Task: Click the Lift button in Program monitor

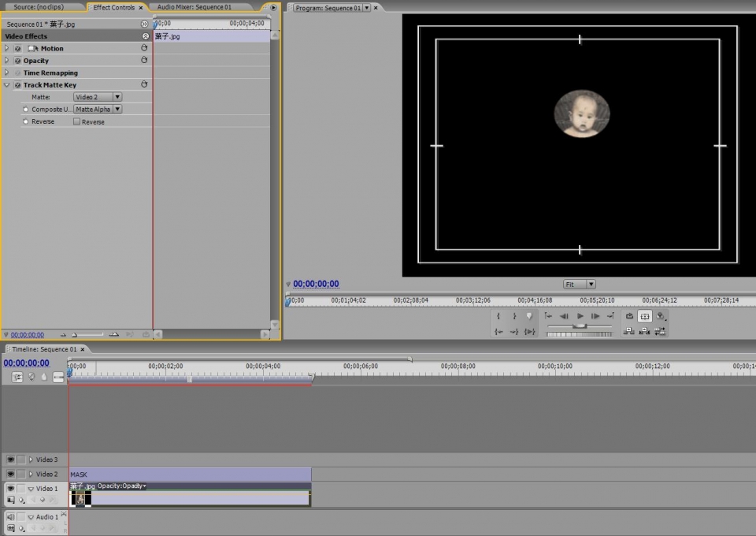Action: coord(629,331)
